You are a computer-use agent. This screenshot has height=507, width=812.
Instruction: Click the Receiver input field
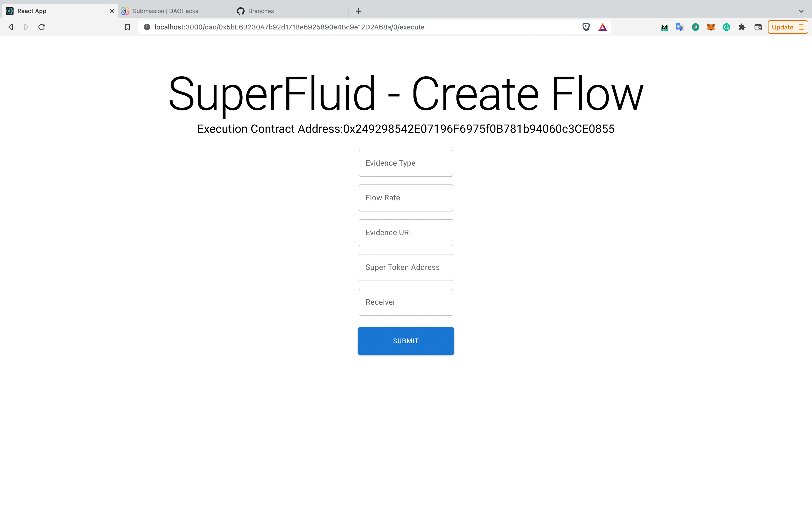[x=406, y=302]
